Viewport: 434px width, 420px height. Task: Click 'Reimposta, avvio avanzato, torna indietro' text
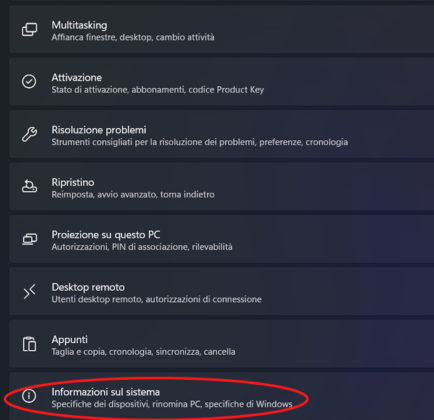pos(133,194)
